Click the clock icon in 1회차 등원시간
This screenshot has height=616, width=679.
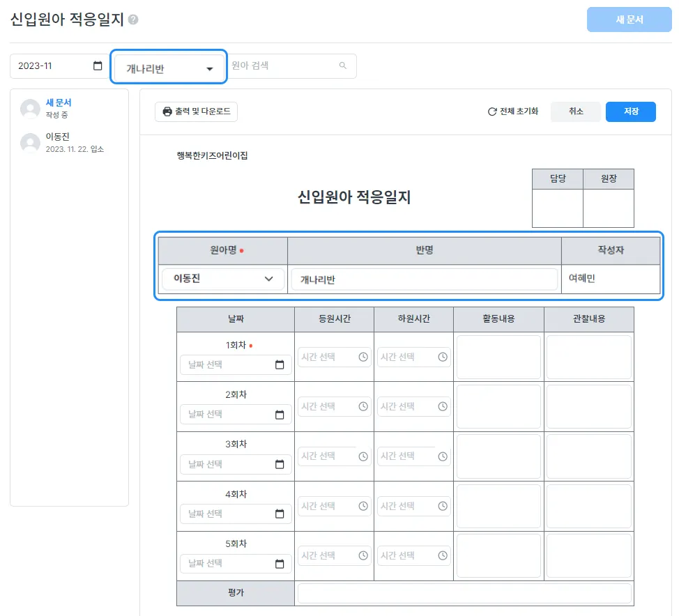pos(363,357)
